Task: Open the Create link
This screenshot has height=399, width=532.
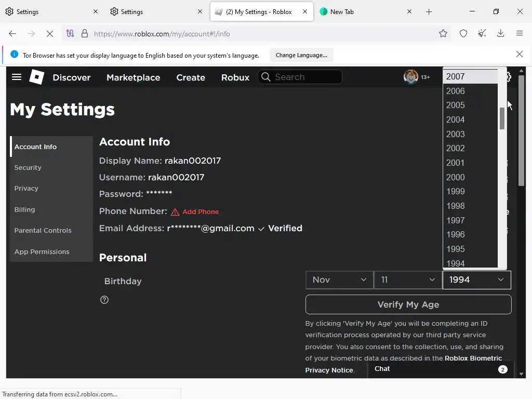Action: [191, 77]
